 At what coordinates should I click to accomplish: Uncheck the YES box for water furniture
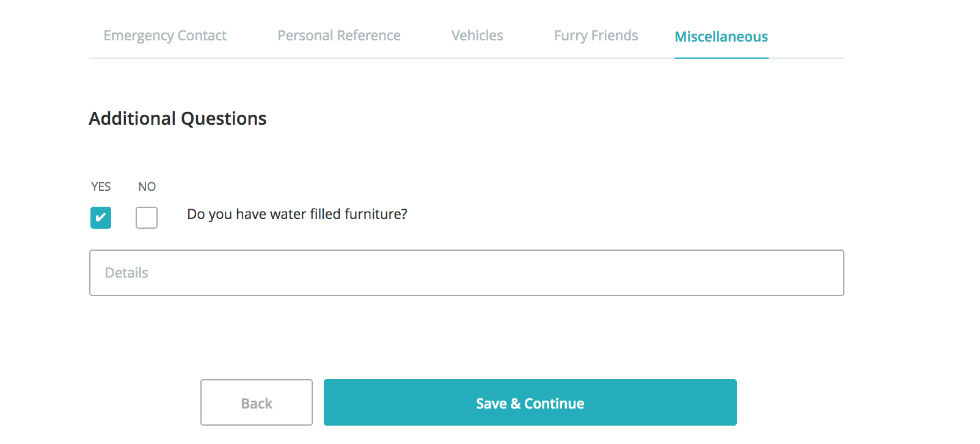101,218
